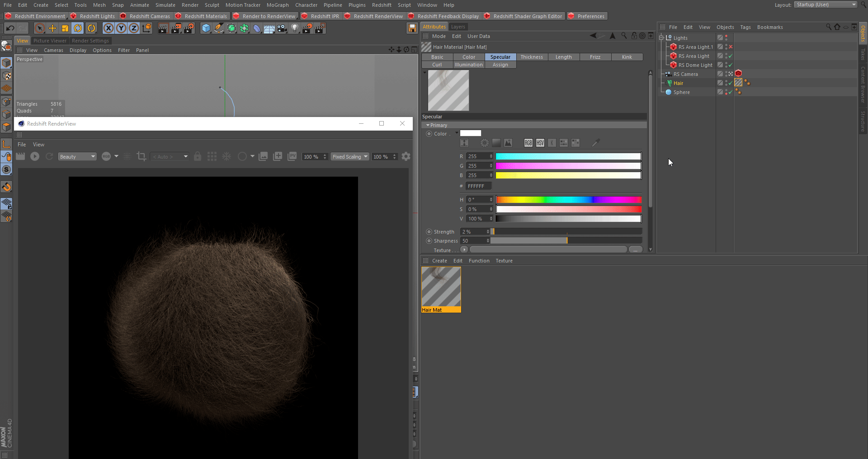Open RenderView settings gear
Viewport: 868px width, 459px height.
[406, 156]
